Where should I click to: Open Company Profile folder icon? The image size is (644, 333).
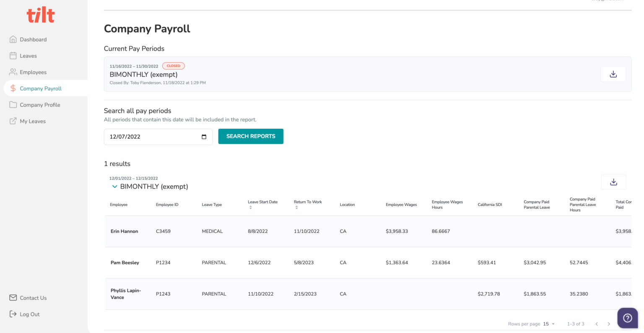13,104
